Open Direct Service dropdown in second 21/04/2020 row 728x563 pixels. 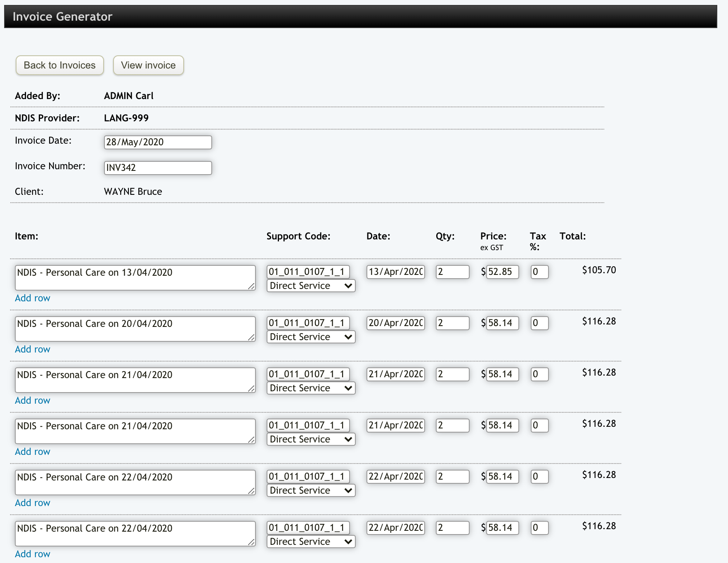tap(311, 439)
